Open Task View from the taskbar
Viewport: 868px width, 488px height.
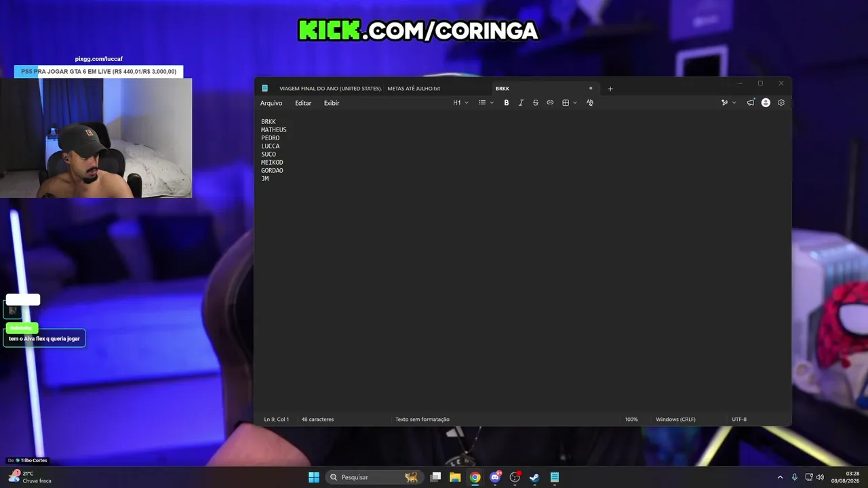pos(436,477)
